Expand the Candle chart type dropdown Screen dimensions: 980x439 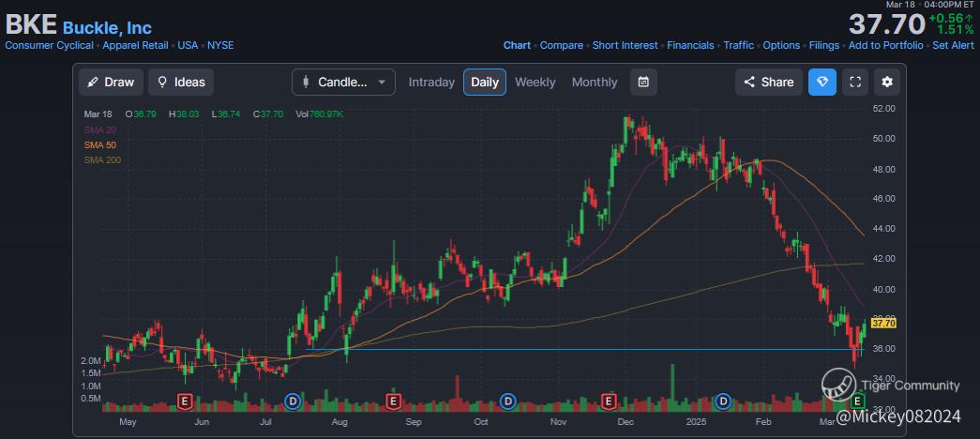point(344,82)
